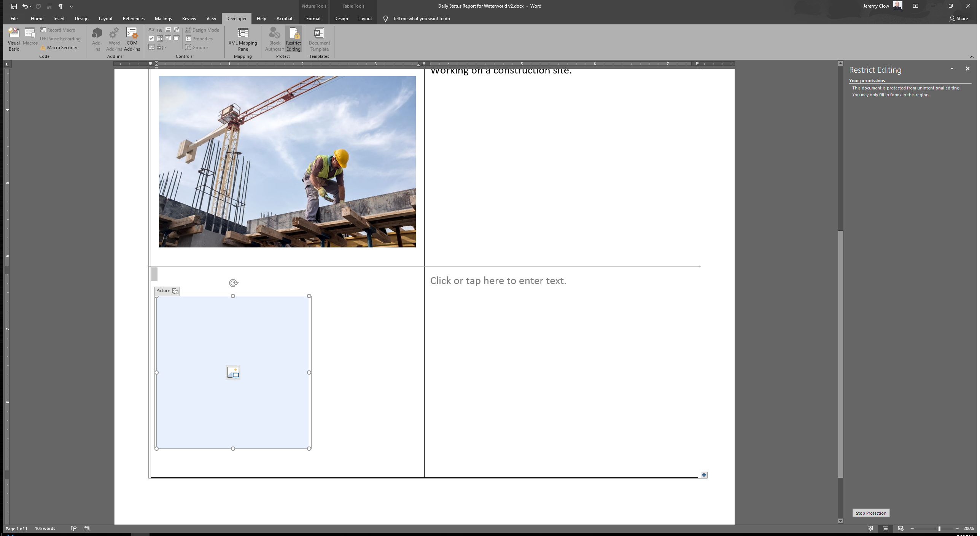This screenshot has height=536, width=980.
Task: Switch to Web Layout view
Action: [x=900, y=528]
